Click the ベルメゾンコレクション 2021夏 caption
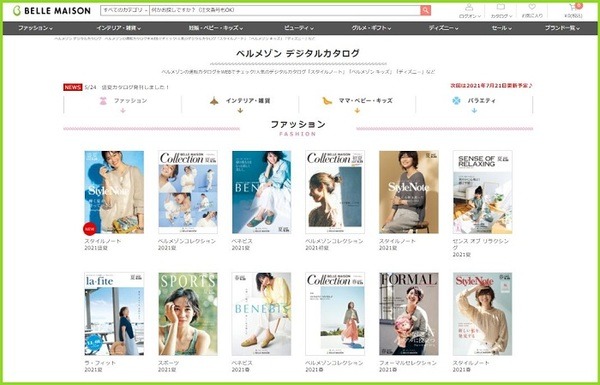Screen dimensions: 600x385 point(187,245)
